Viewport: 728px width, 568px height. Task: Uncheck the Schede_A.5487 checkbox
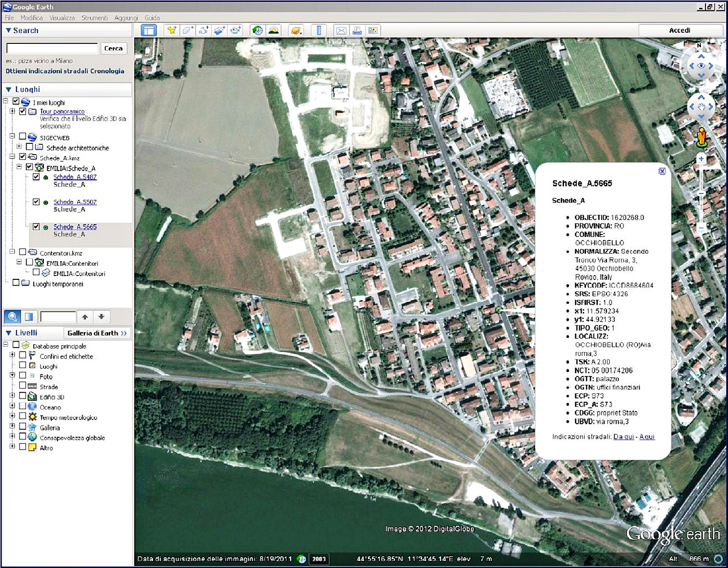[36, 177]
